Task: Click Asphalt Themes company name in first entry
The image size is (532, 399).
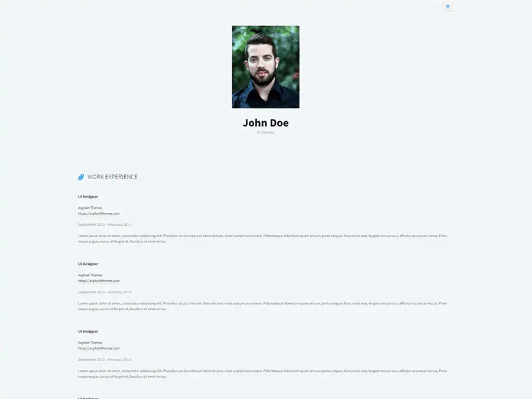Action: pyautogui.click(x=90, y=207)
